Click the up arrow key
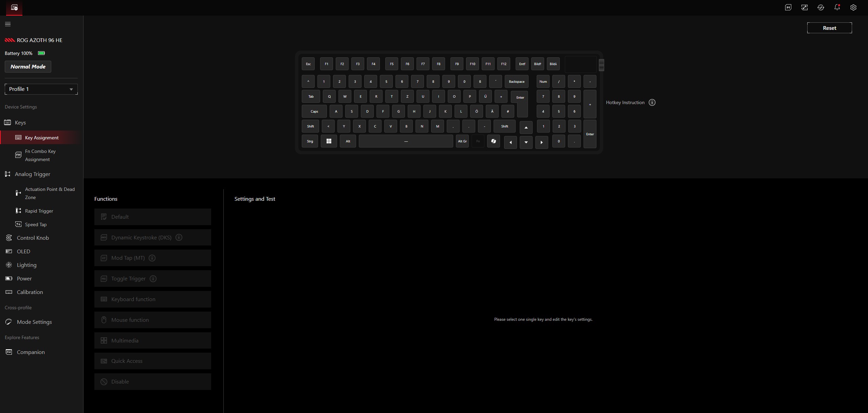Screen dimensions: 868x413 point(526,127)
